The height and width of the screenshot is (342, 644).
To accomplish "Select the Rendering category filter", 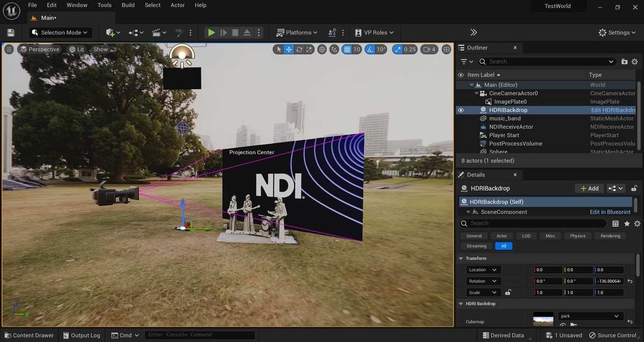I will [x=610, y=236].
